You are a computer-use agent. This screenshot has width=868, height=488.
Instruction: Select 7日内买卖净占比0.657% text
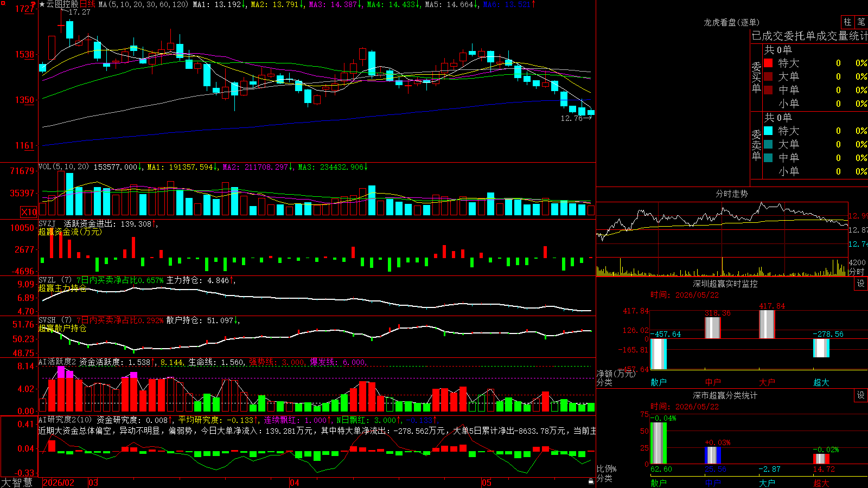click(x=120, y=280)
